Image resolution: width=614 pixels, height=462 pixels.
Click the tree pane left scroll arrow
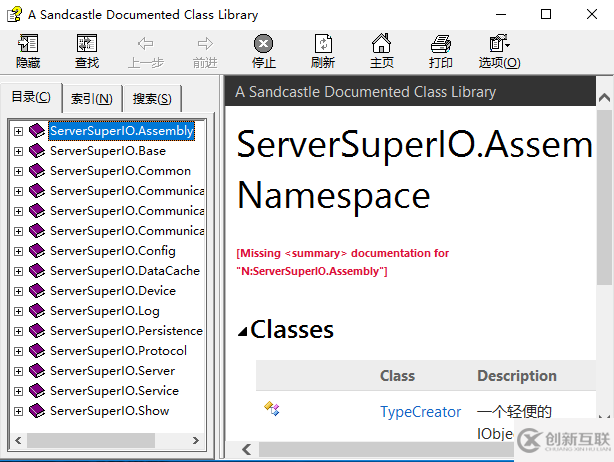[x=18, y=440]
